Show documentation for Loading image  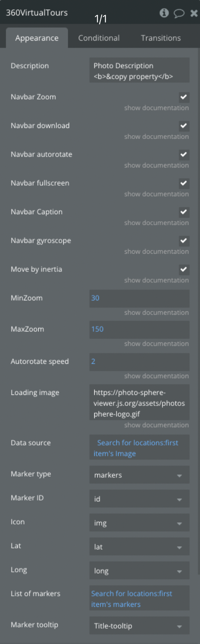(x=156, y=425)
